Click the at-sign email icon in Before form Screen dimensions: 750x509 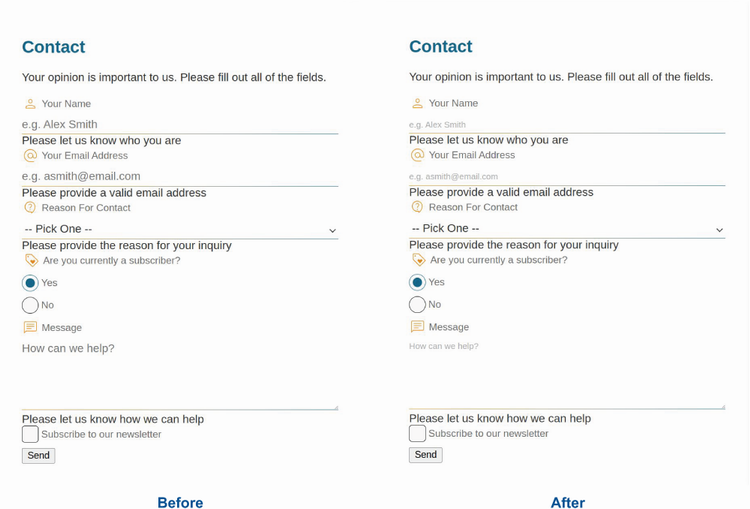[x=30, y=156]
